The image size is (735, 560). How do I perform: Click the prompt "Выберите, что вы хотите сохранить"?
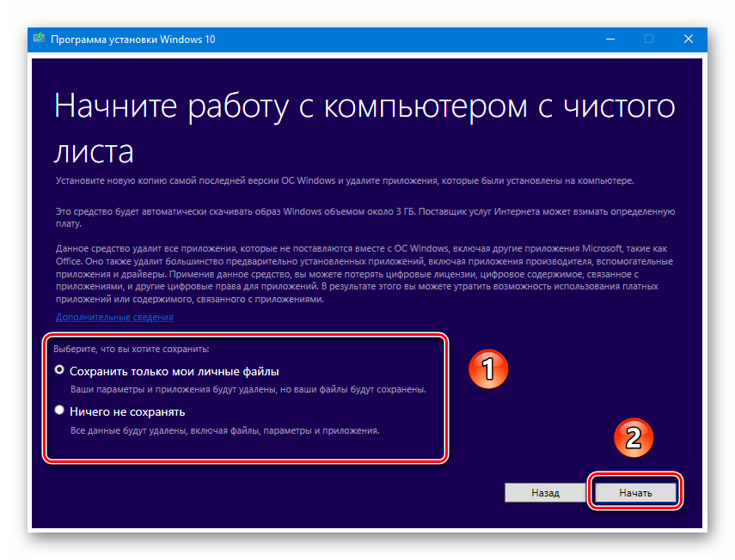(132, 350)
